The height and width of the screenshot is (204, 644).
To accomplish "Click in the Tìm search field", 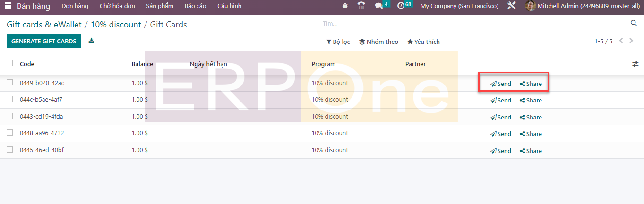I will (472, 23).
